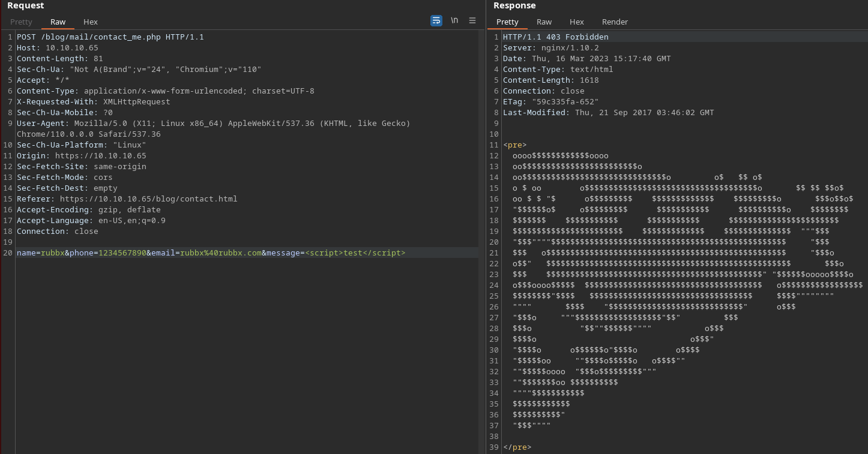Select the Response Pretty tab
The width and height of the screenshot is (868, 454).
[507, 22]
